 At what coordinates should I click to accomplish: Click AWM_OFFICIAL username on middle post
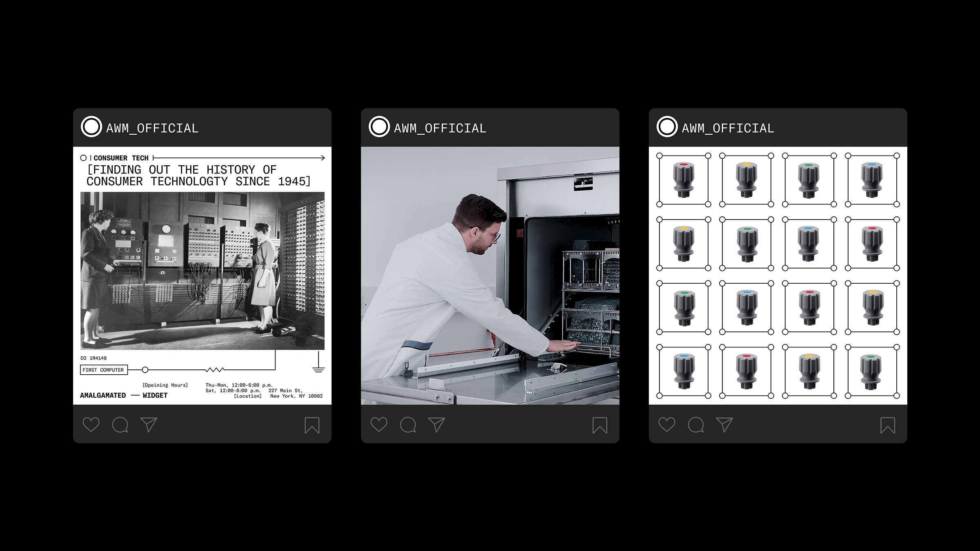440,128
